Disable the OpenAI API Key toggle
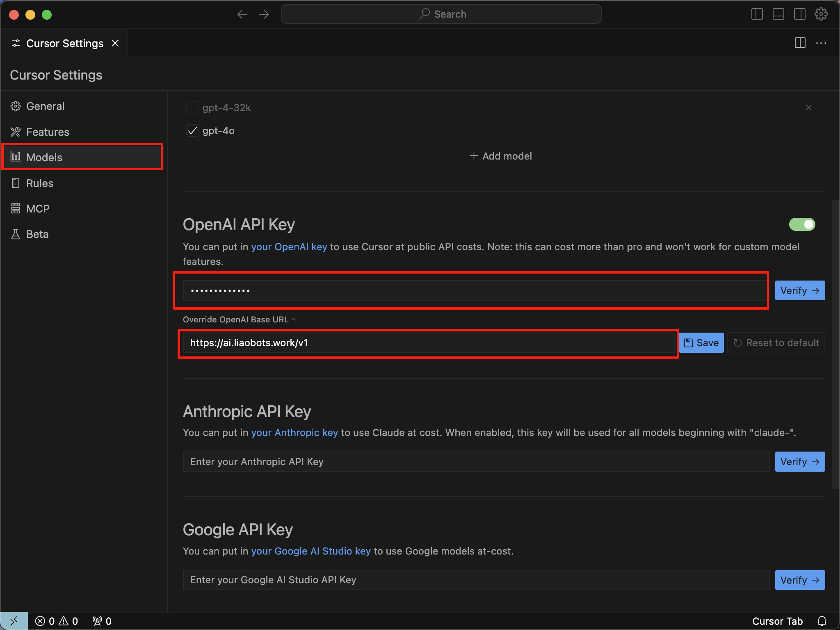This screenshot has width=840, height=630. 802,224
